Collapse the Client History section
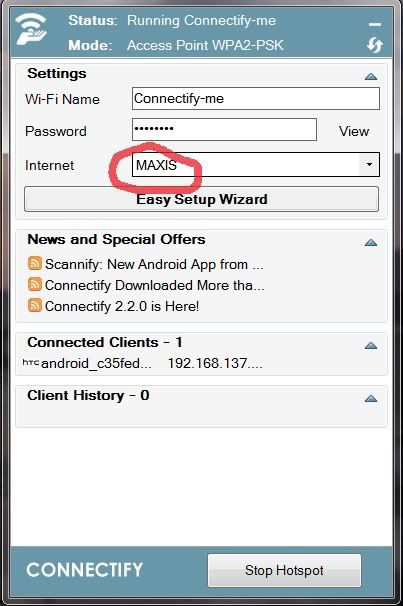 tap(371, 398)
